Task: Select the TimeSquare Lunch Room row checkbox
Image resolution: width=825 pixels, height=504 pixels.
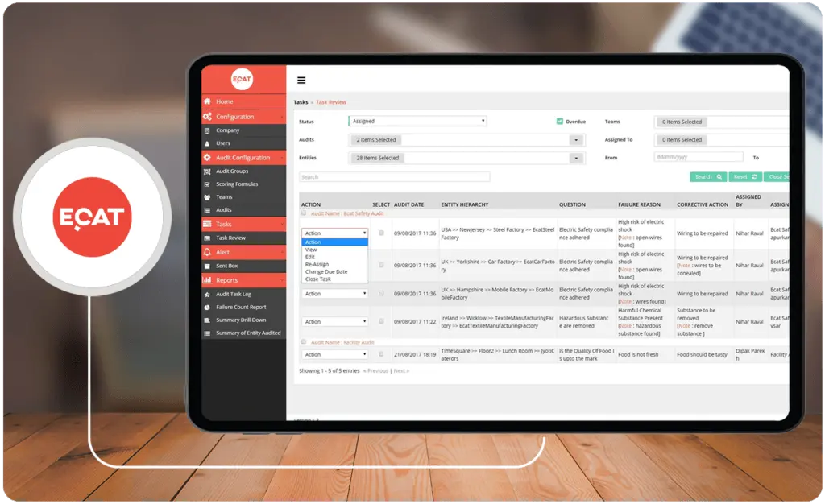Action: (381, 354)
